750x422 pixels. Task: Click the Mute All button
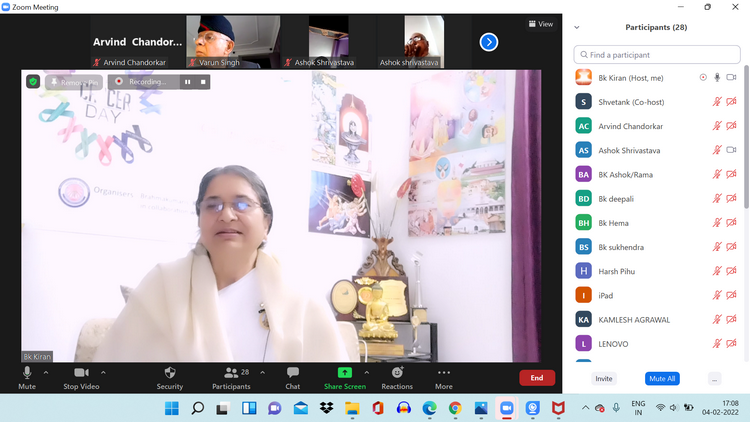coord(662,378)
